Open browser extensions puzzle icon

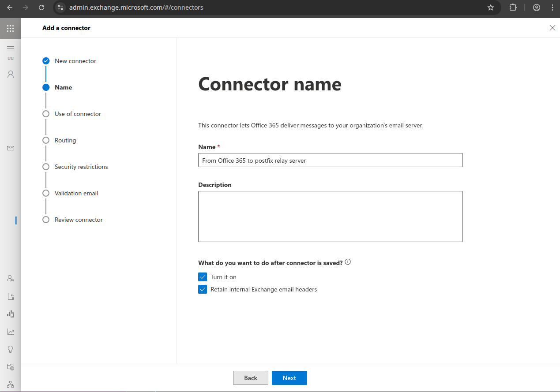click(x=513, y=7)
